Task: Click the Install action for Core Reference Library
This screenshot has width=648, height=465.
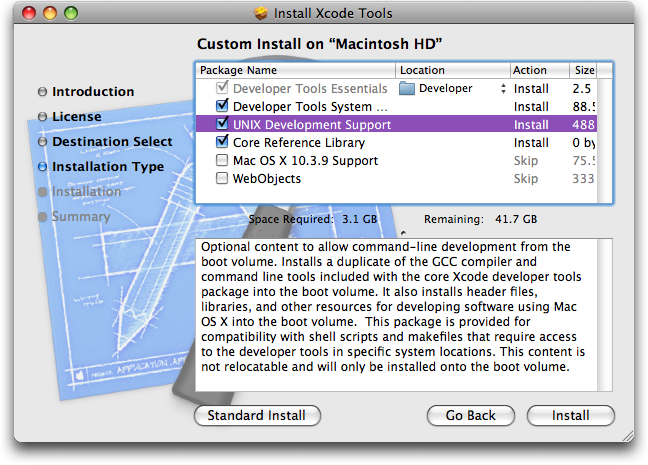Action: click(531, 143)
